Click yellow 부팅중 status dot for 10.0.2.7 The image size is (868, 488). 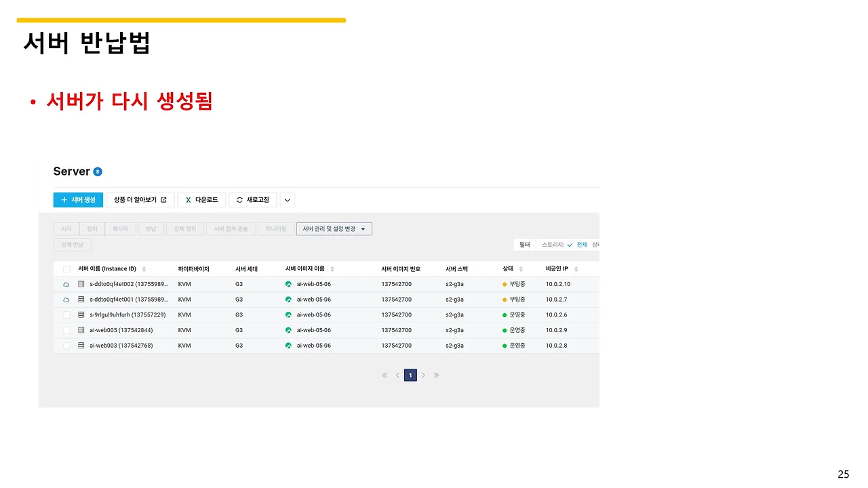coord(505,300)
